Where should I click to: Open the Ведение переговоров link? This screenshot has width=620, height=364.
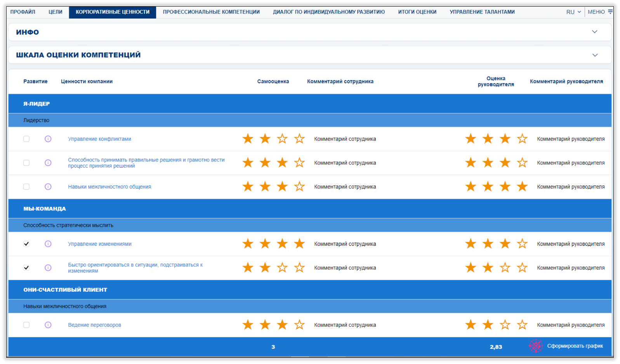[x=94, y=325]
